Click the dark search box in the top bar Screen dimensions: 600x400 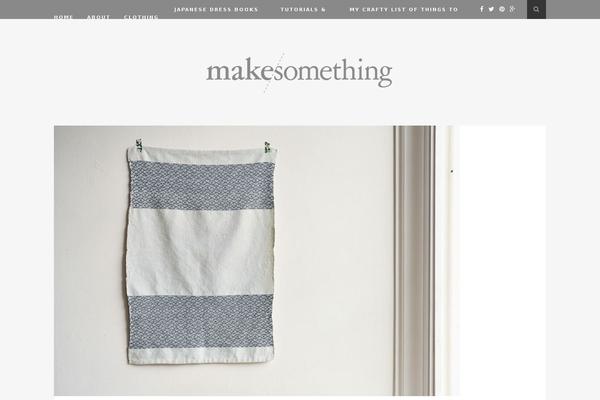pos(536,9)
